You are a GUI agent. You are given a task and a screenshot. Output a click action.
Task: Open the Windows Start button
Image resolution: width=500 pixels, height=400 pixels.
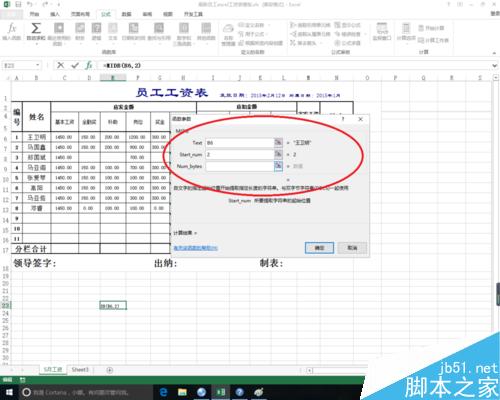coord(9,392)
